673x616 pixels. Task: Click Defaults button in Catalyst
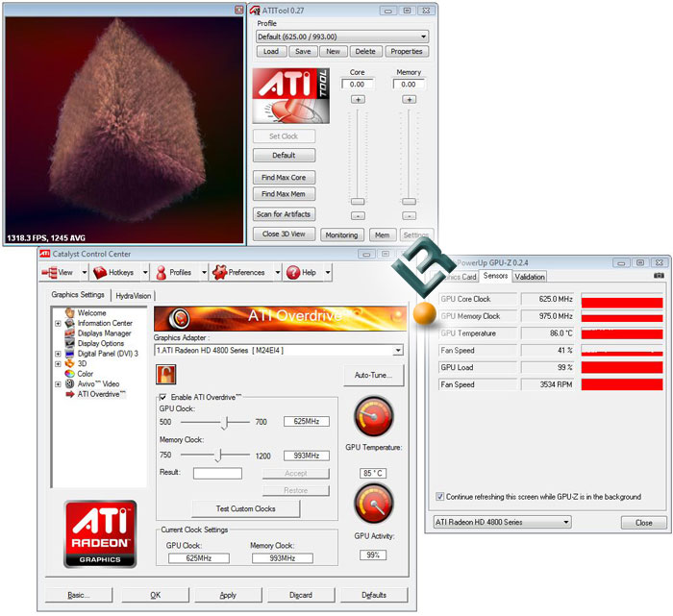pyautogui.click(x=374, y=595)
